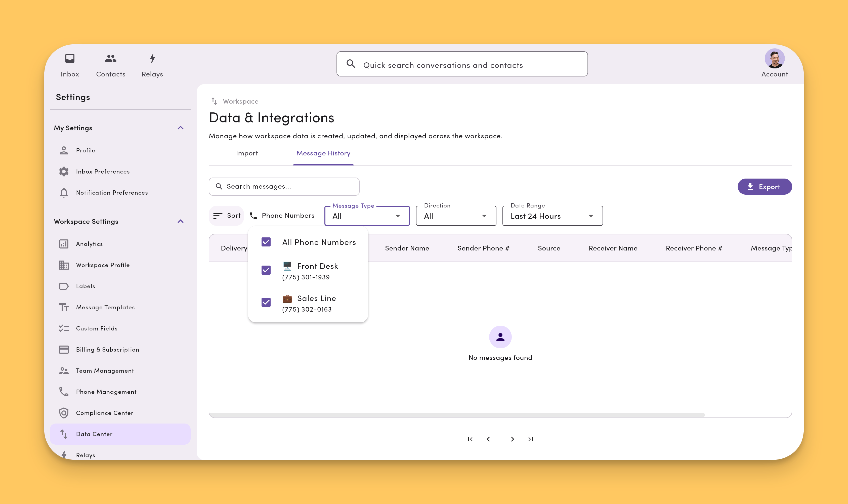Viewport: 848px width, 504px height.
Task: Select Data Center arrows icon in sidebar
Action: [64, 434]
